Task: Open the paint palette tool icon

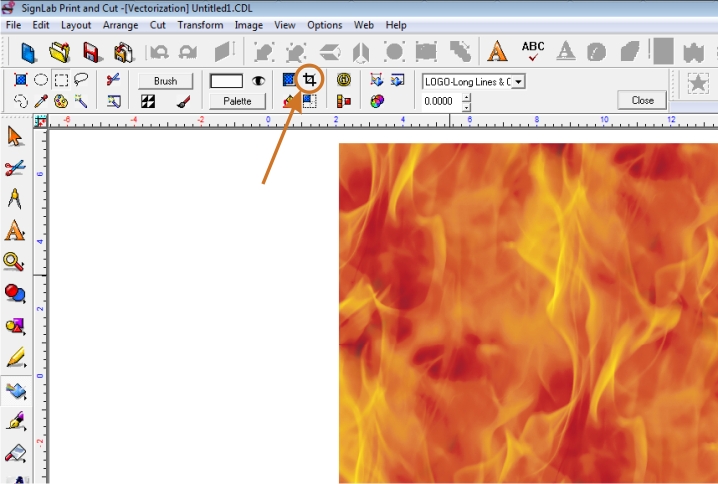Action: point(61,101)
